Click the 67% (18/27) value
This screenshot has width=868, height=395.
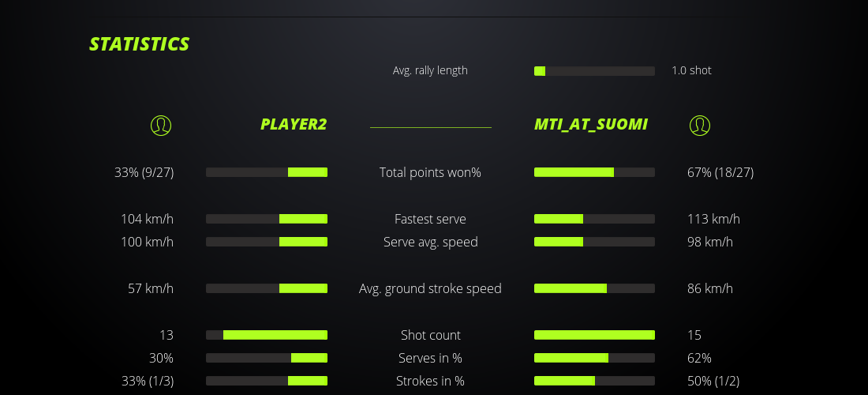(720, 172)
